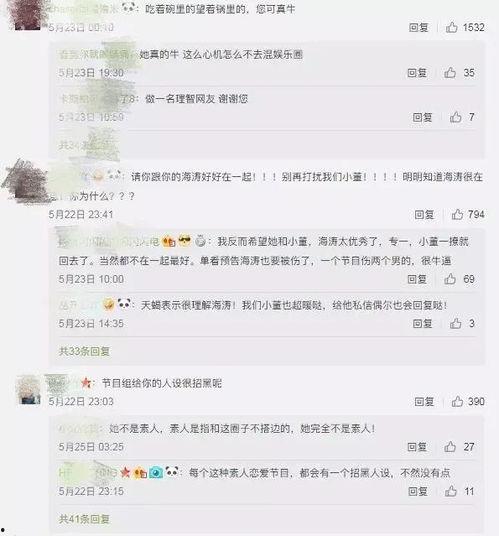This screenshot has height=536, width=499.
Task: Open the top commenter's avatar
Action: (28, 14)
